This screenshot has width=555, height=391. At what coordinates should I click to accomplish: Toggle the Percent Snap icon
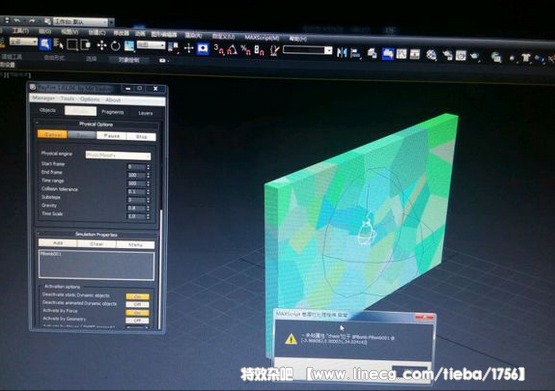pyautogui.click(x=246, y=50)
